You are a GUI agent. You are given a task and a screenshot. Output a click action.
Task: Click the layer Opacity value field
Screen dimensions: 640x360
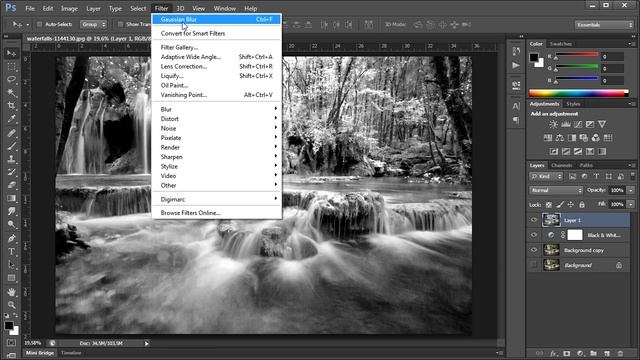[617, 190]
